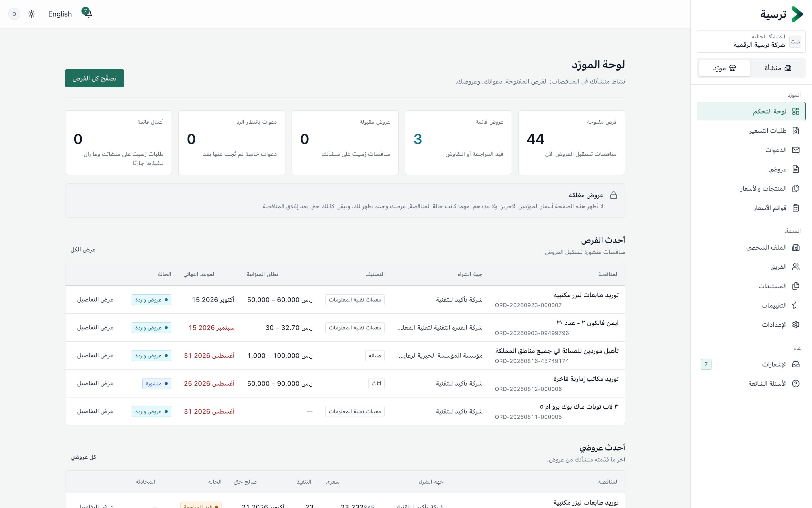
Task: Open the user avatar D menu
Action: click(x=14, y=14)
